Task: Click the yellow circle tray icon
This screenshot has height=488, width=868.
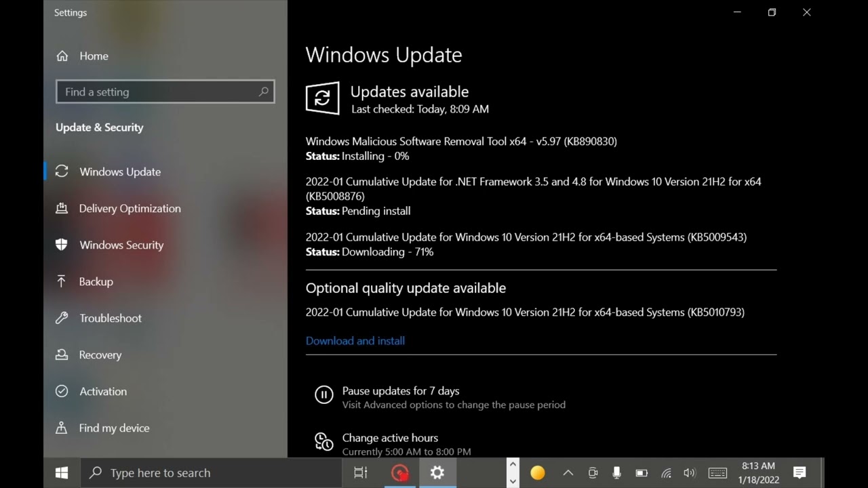Action: pyautogui.click(x=538, y=473)
